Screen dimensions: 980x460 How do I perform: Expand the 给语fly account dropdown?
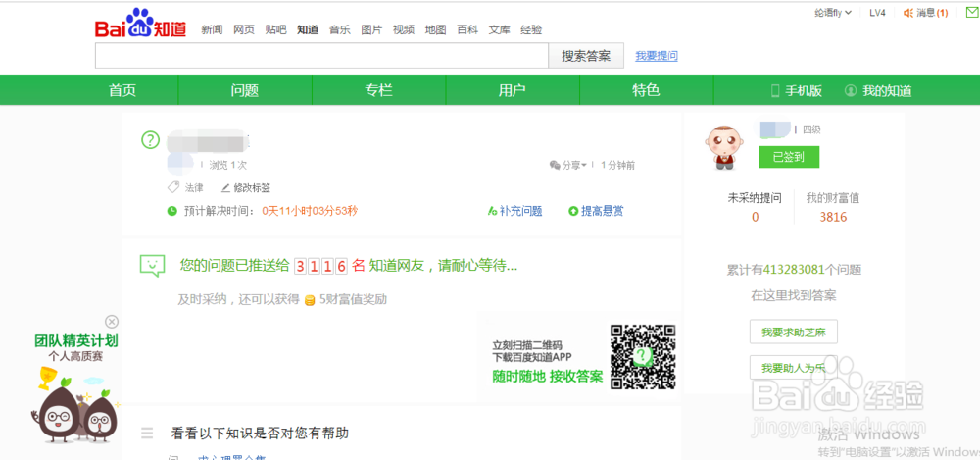[833, 13]
